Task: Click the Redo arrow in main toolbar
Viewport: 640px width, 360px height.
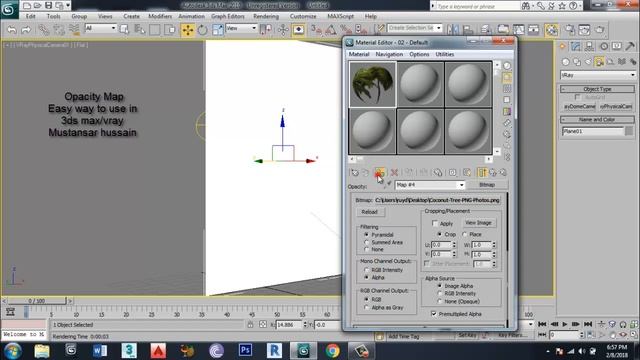Action: pos(26,29)
